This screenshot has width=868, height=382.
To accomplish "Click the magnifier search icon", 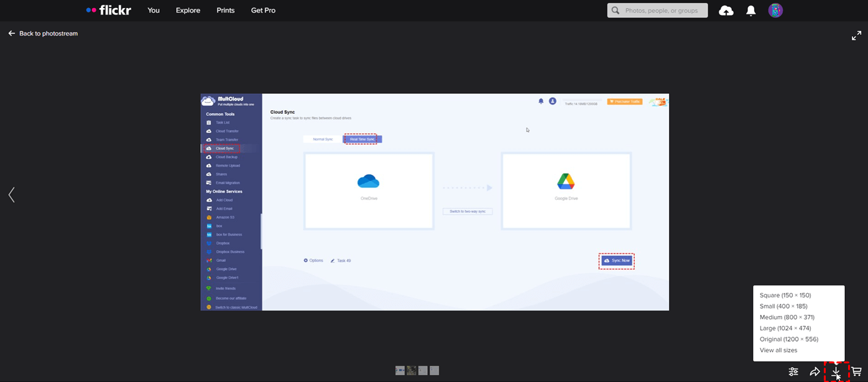I will pyautogui.click(x=616, y=11).
